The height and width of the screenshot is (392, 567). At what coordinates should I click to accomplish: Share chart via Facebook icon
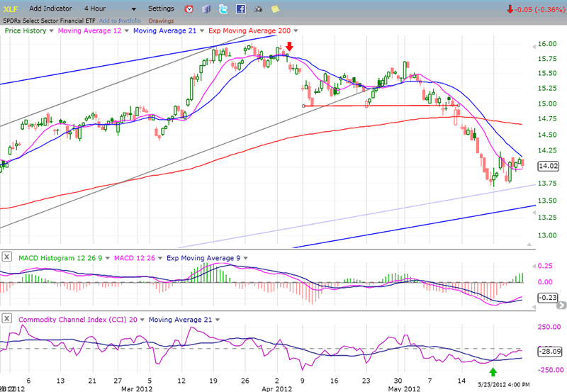click(240, 9)
